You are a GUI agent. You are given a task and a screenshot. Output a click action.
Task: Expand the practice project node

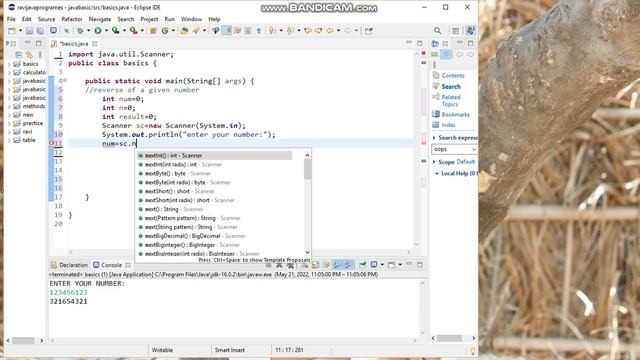[9, 123]
